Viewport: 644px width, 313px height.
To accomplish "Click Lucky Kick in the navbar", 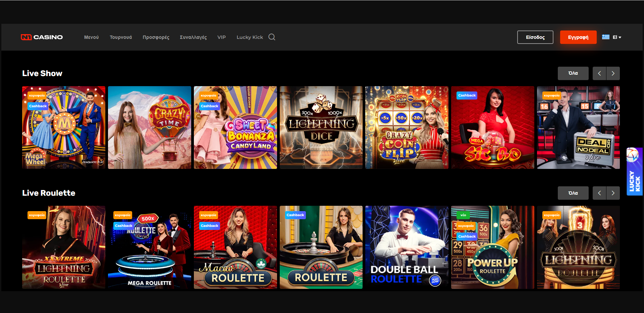I will (250, 37).
